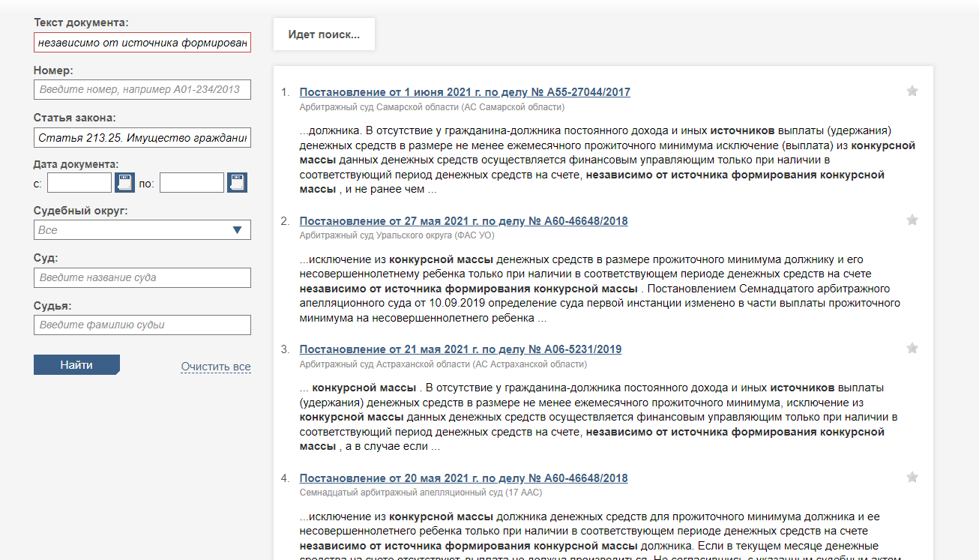The image size is (979, 560).
Task: Click the Очистить все link
Action: click(216, 367)
